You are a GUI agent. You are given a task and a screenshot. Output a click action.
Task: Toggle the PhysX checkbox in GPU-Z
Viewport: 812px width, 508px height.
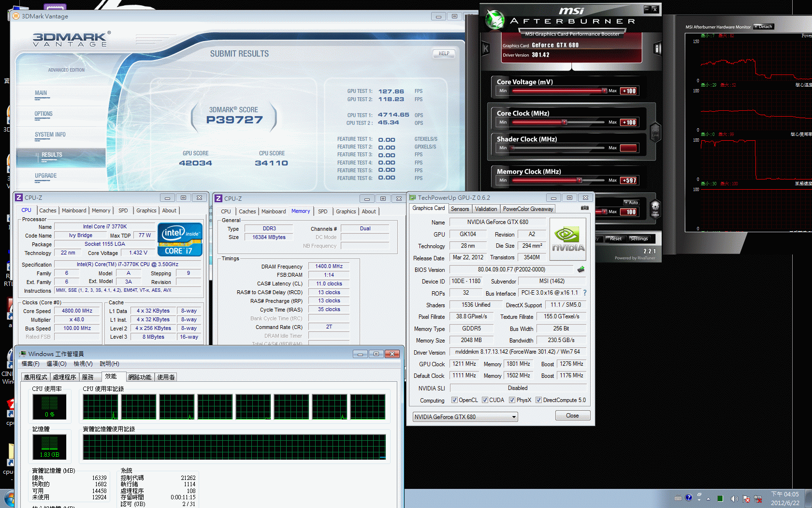[512, 400]
